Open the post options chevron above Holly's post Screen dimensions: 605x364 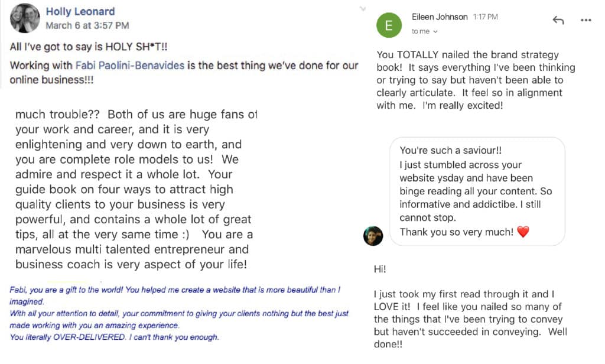[362, 9]
